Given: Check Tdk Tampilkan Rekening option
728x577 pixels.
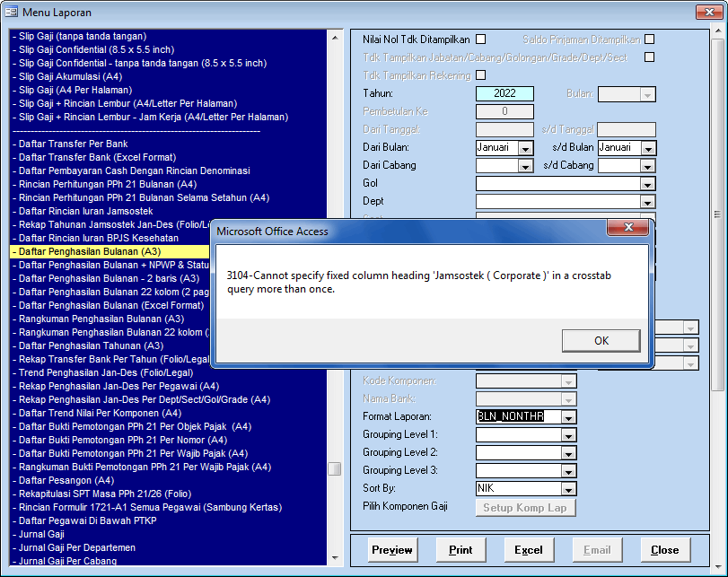Looking at the screenshot, I should click(x=480, y=75).
